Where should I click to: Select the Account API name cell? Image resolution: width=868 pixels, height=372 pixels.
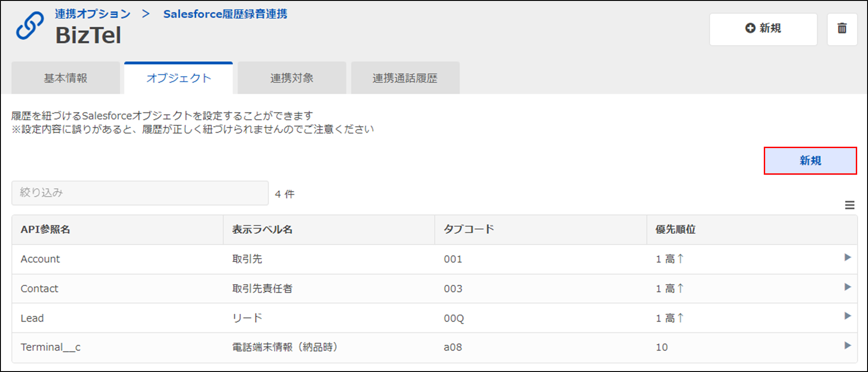pyautogui.click(x=40, y=259)
